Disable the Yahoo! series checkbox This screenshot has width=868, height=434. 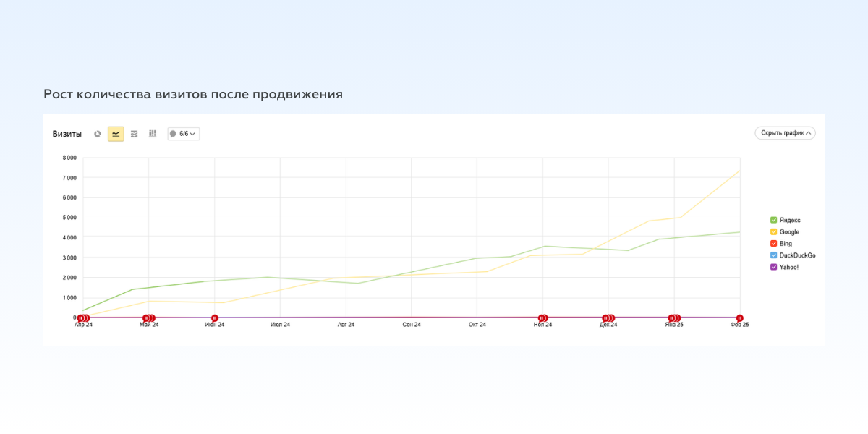click(774, 267)
